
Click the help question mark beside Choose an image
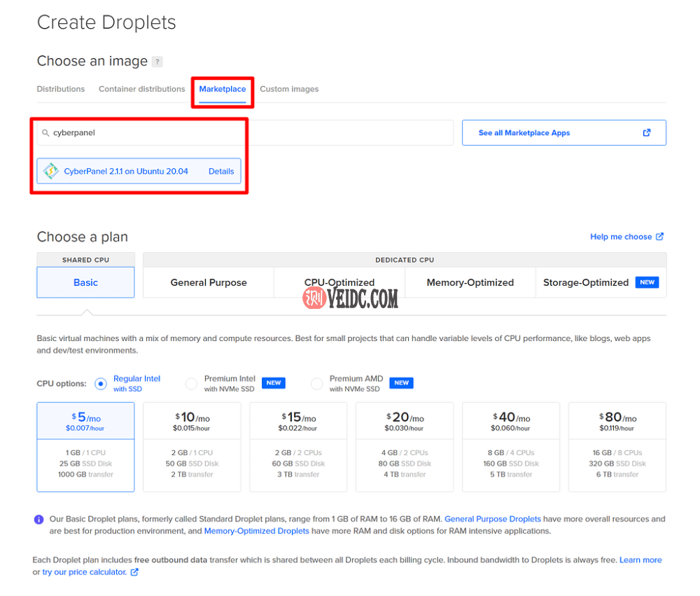[157, 62]
